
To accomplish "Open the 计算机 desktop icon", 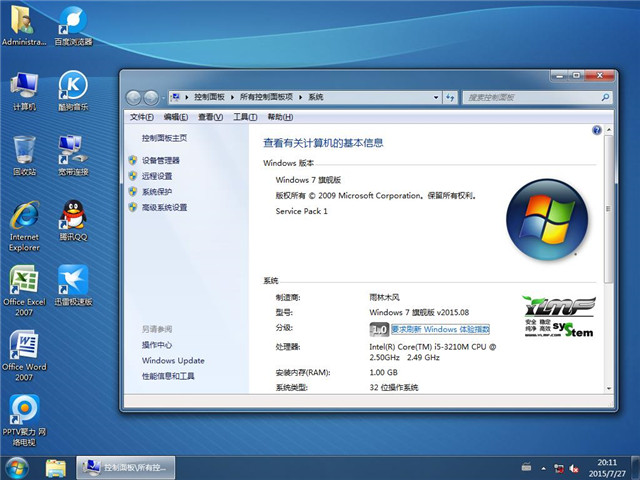I will coord(24,91).
